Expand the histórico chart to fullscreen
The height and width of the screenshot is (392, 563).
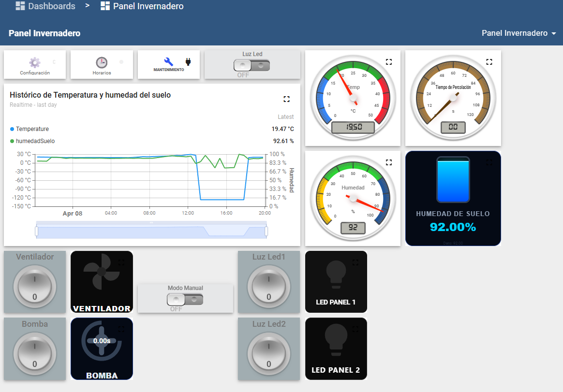click(x=286, y=99)
